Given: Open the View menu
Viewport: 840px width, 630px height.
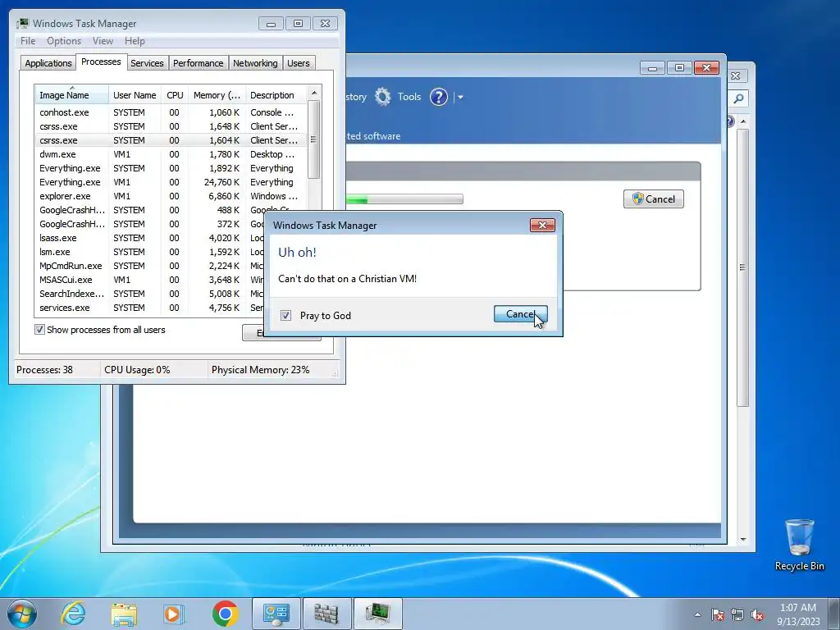Looking at the screenshot, I should (103, 41).
